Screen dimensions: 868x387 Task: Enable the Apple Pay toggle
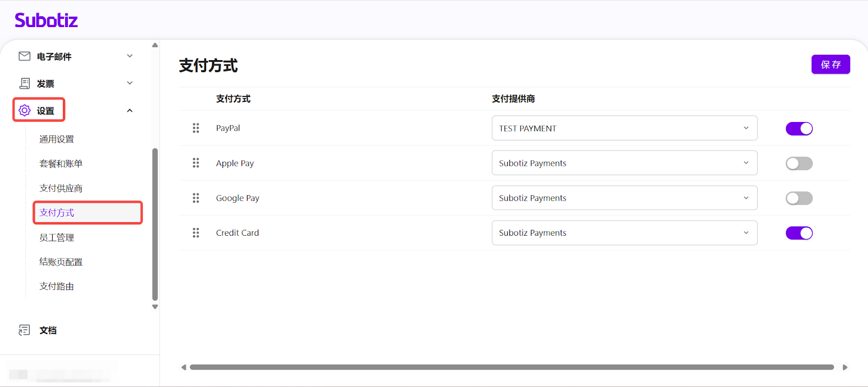799,163
